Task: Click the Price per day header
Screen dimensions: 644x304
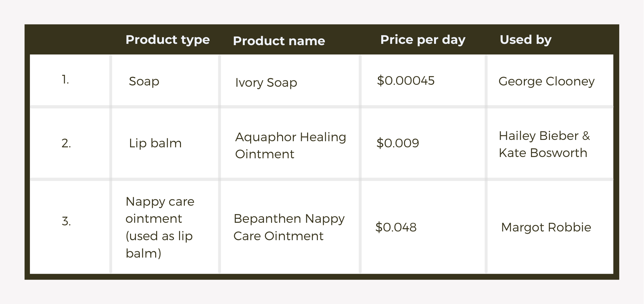Action: 423,40
